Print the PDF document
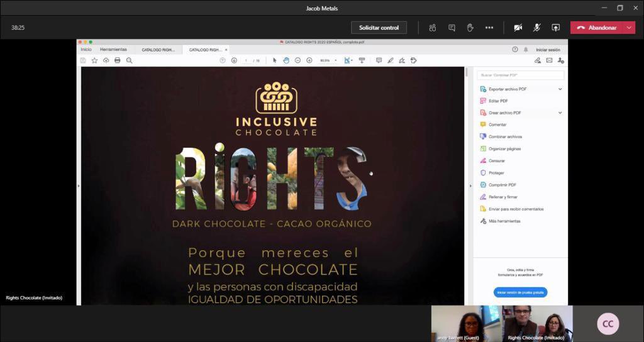644x342 pixels. tap(118, 60)
